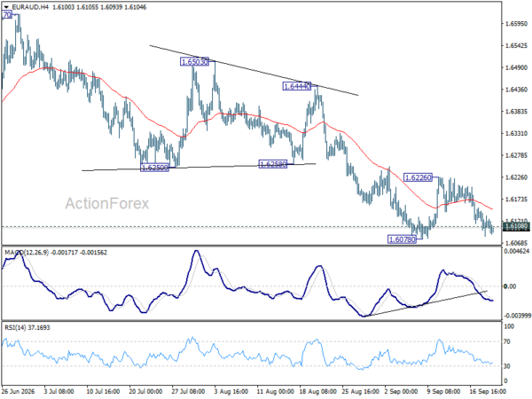Click the 1.65950 price scale value

[516, 24]
